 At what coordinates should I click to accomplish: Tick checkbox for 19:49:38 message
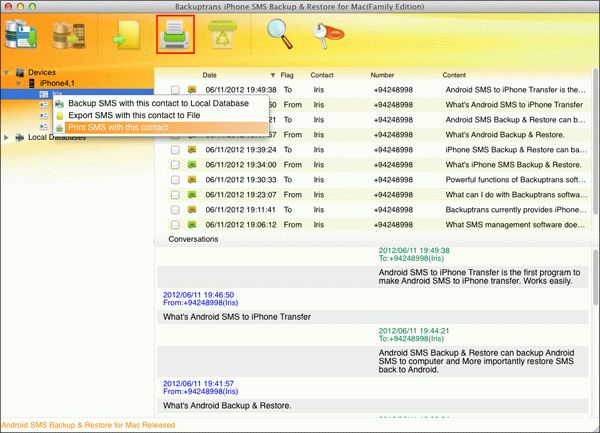click(x=175, y=90)
